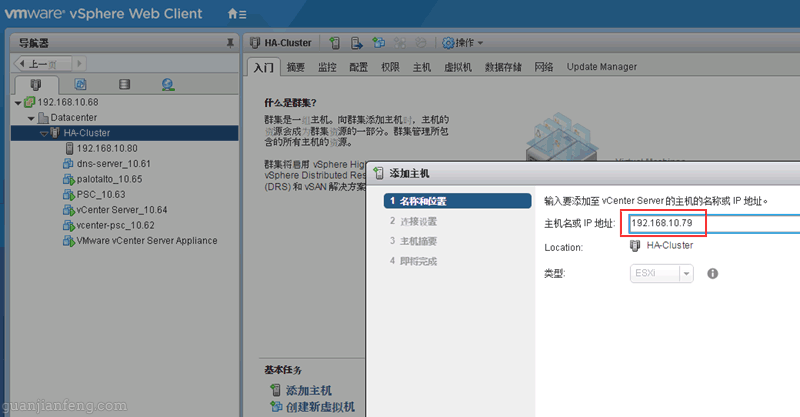Screen dimensions: 800x417
Task: Open the 摘要 tab
Action: click(295, 67)
